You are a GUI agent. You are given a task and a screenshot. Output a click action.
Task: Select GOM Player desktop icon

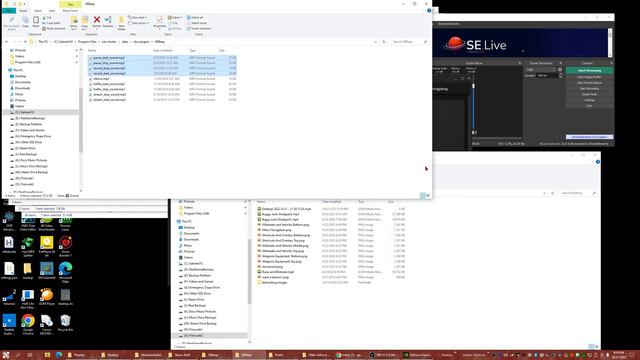click(x=47, y=297)
